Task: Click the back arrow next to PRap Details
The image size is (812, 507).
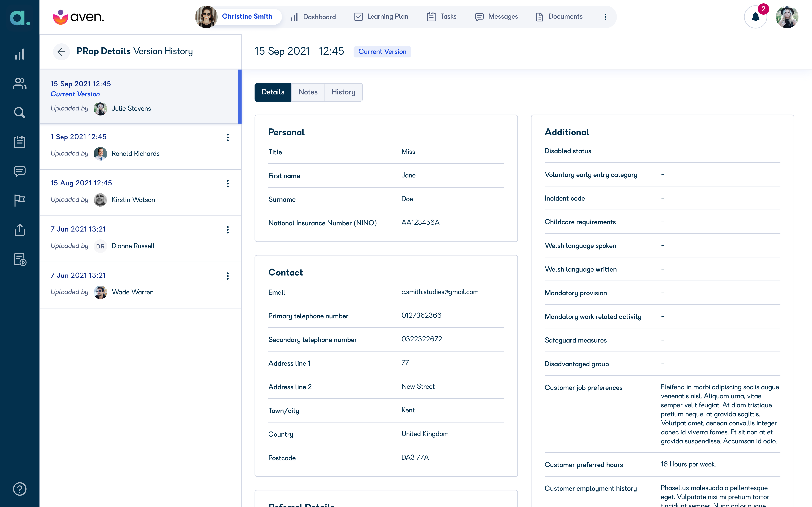Action: click(x=61, y=52)
